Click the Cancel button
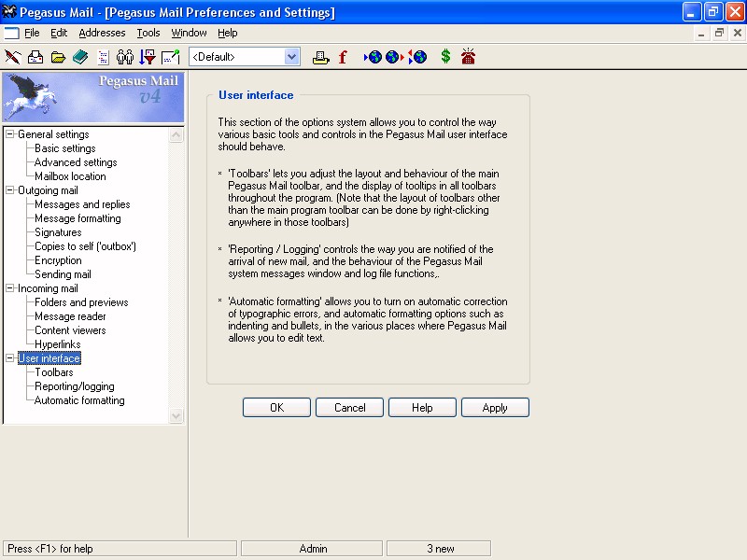747x560 pixels. 349,408
